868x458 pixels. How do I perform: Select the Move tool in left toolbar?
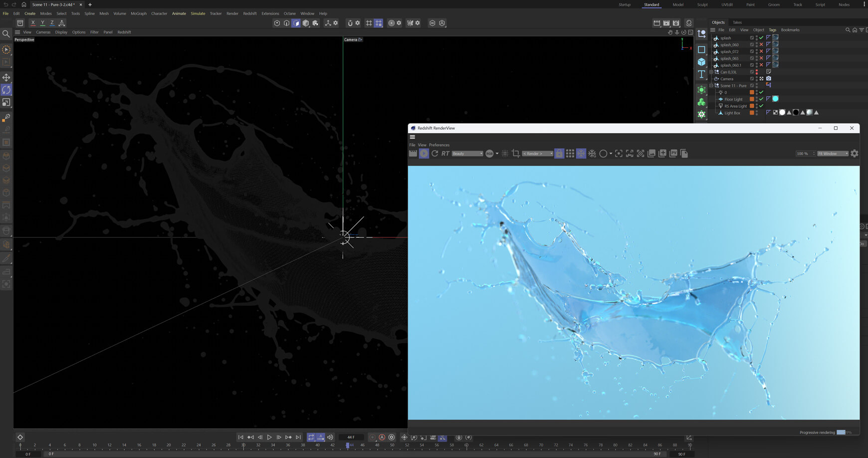coord(6,77)
